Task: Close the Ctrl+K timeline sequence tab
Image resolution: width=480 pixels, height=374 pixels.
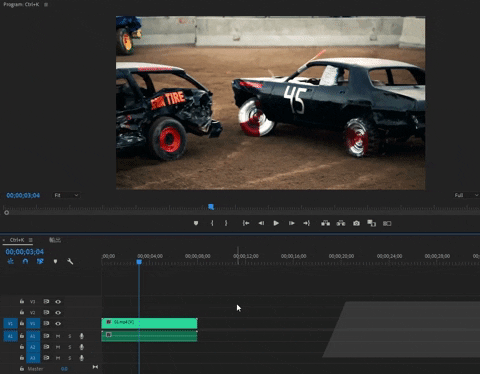Action: pos(4,240)
